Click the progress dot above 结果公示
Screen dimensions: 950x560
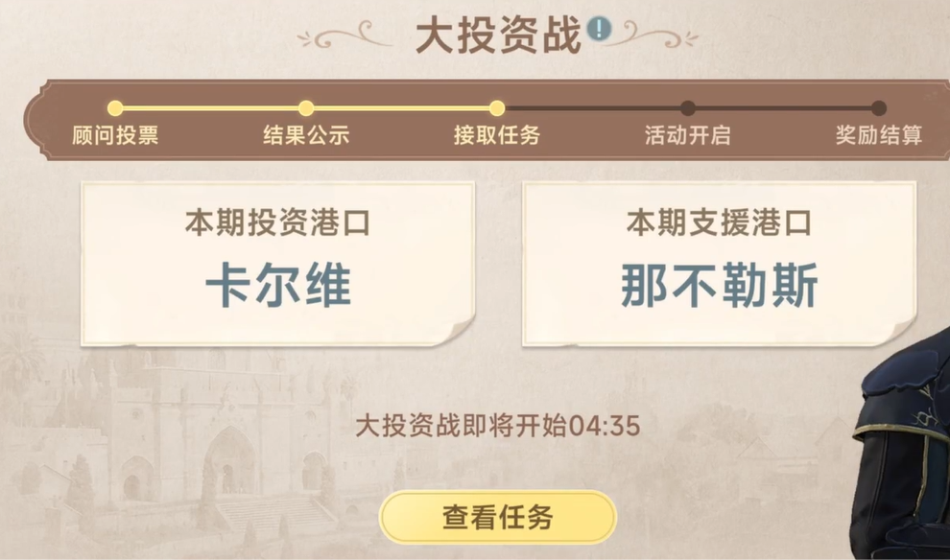[x=306, y=108]
